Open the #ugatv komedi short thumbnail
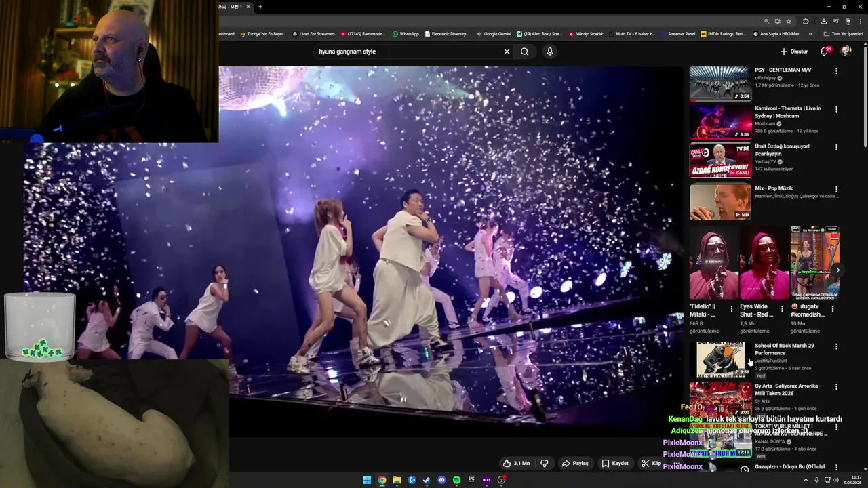Screen dimensions: 868x488 point(815,263)
